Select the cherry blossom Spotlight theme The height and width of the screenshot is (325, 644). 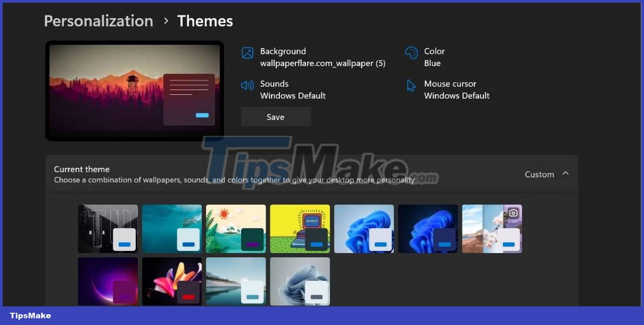click(x=491, y=228)
